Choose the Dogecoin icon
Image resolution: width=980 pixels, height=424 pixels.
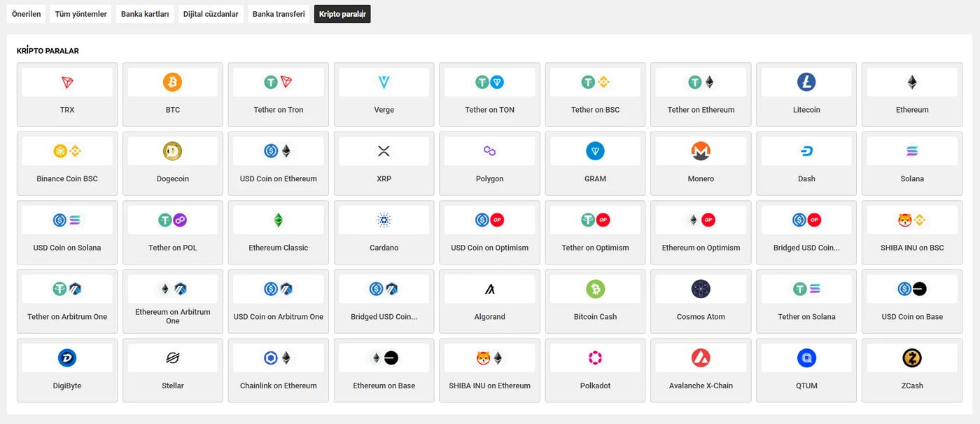point(173,151)
